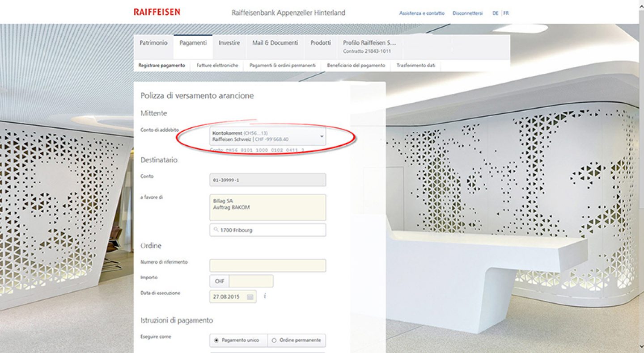Click the magnifier icon in Fribourg field
The image size is (644, 353).
tap(216, 230)
